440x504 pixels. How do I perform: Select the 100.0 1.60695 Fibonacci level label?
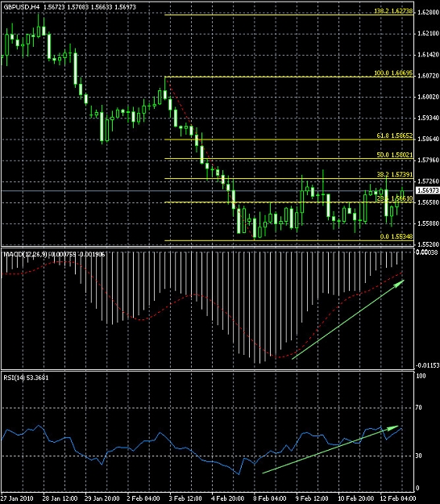(393, 73)
